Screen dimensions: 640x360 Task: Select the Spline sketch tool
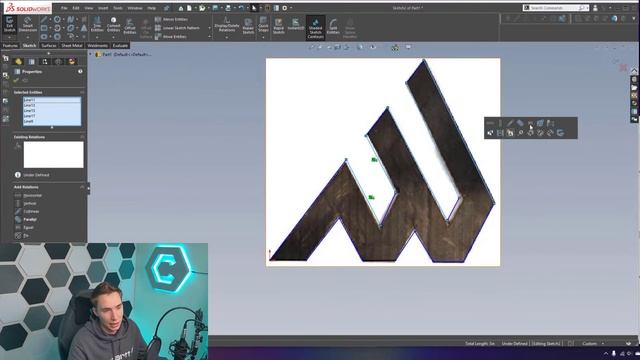click(71, 19)
